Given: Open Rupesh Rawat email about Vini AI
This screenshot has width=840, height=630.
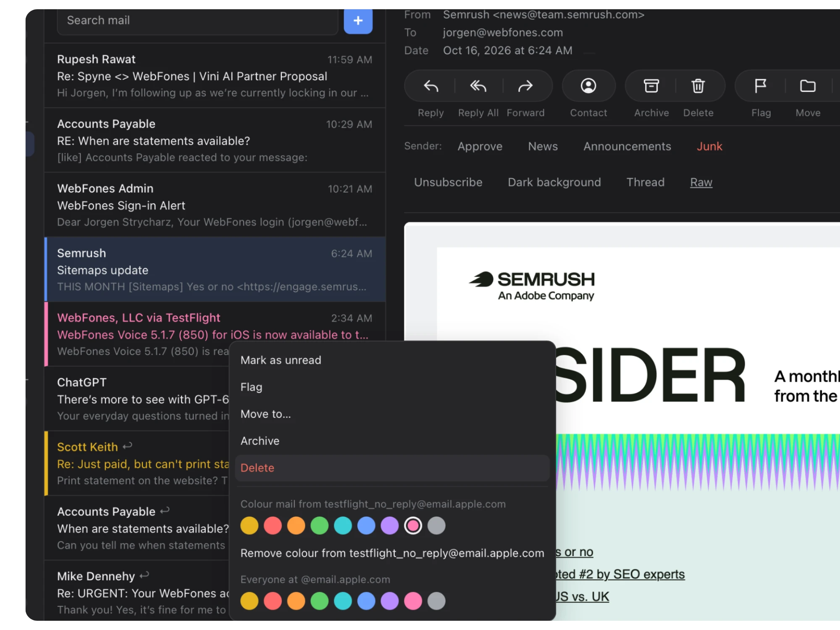Looking at the screenshot, I should (x=215, y=76).
